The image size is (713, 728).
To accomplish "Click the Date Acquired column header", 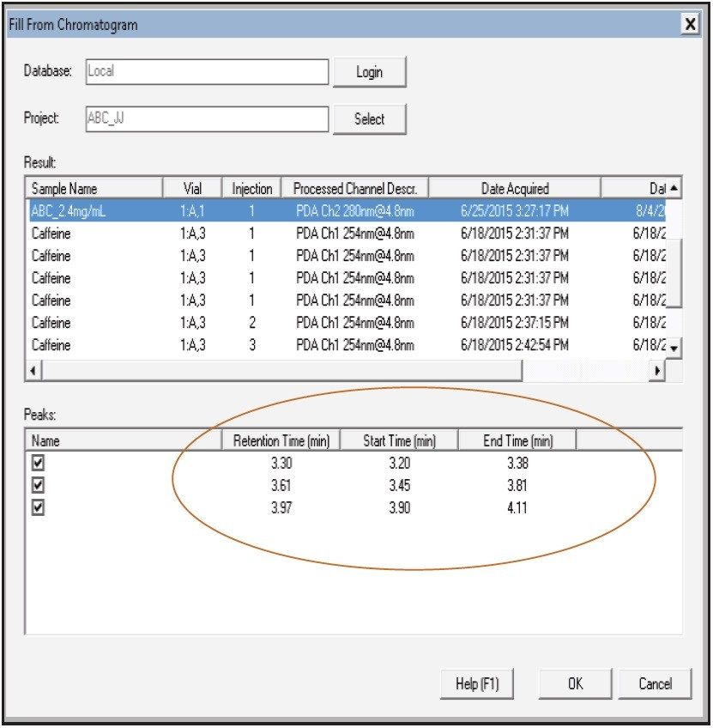I will tap(515, 189).
